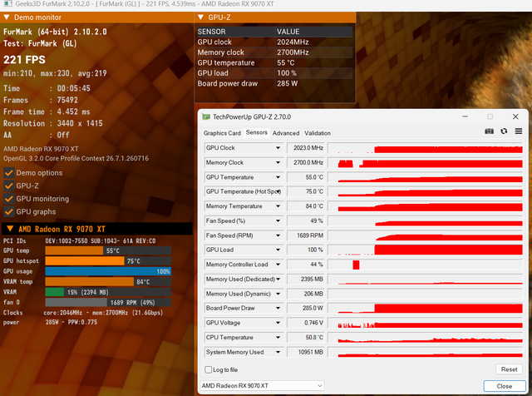This screenshot has height=396, width=532.
Task: Click the Close button in GPU-Z
Action: pos(505,386)
